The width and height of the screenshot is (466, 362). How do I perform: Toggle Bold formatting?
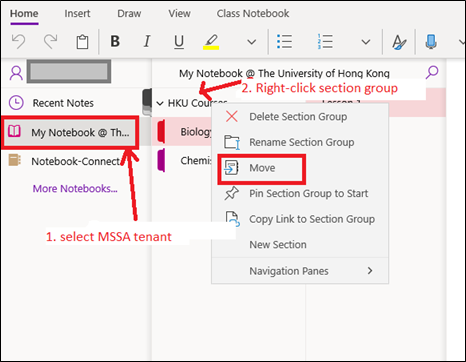115,42
